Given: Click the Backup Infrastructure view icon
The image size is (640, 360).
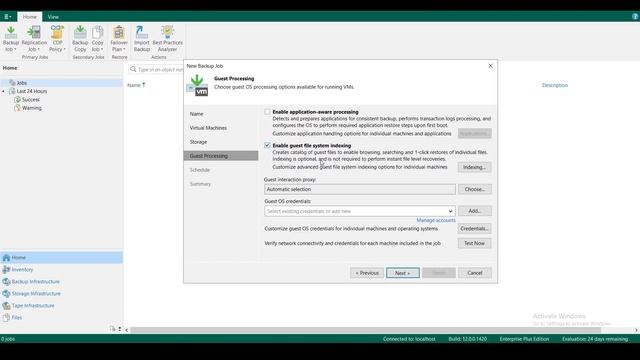Looking at the screenshot, I should (6, 282).
